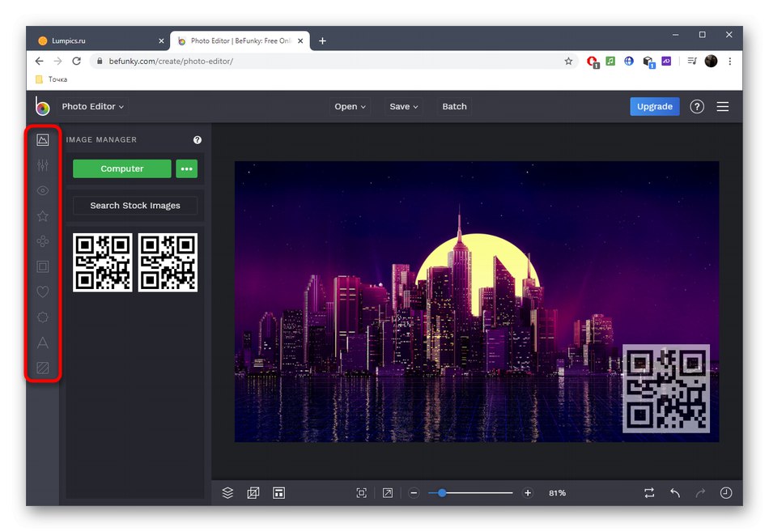Screen dimensions: 769x532
Task: Click the Image Manager help question mark
Action: coord(198,140)
